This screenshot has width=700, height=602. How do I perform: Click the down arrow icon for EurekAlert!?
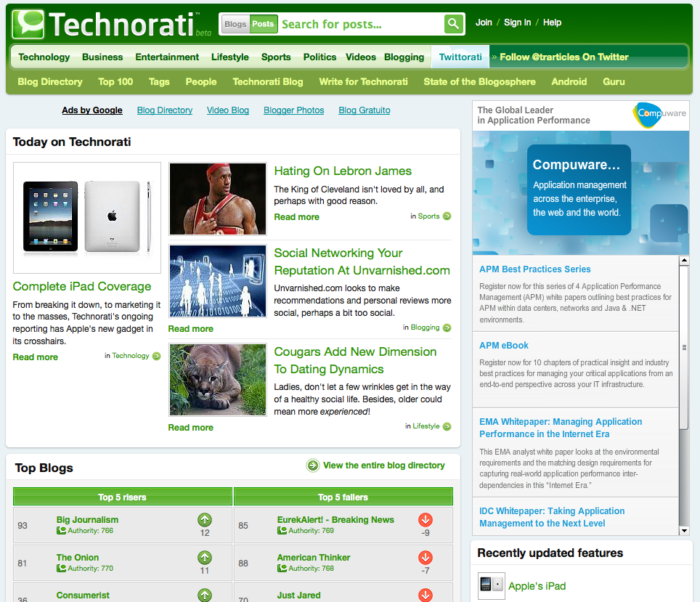click(x=426, y=520)
